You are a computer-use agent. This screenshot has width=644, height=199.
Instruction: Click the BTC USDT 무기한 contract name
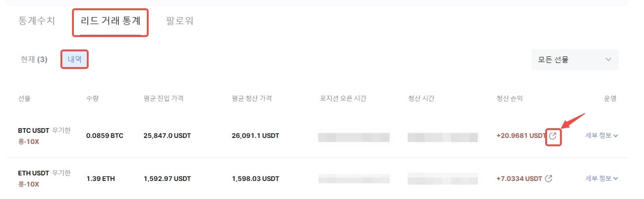point(44,131)
